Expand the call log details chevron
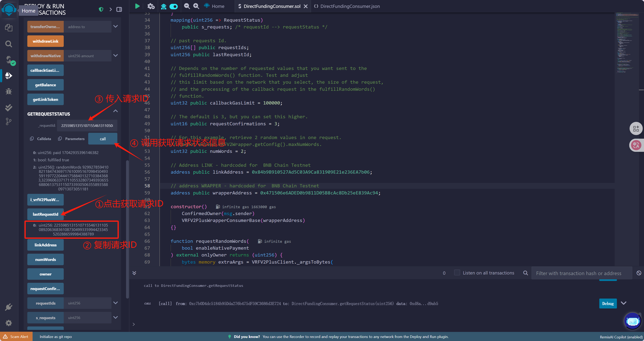 pyautogui.click(x=624, y=303)
